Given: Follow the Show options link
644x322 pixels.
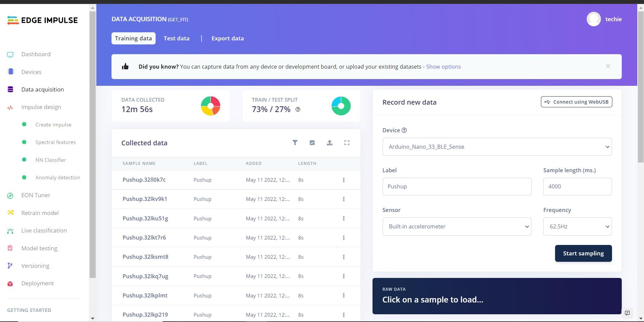Looking at the screenshot, I should pyautogui.click(x=443, y=67).
